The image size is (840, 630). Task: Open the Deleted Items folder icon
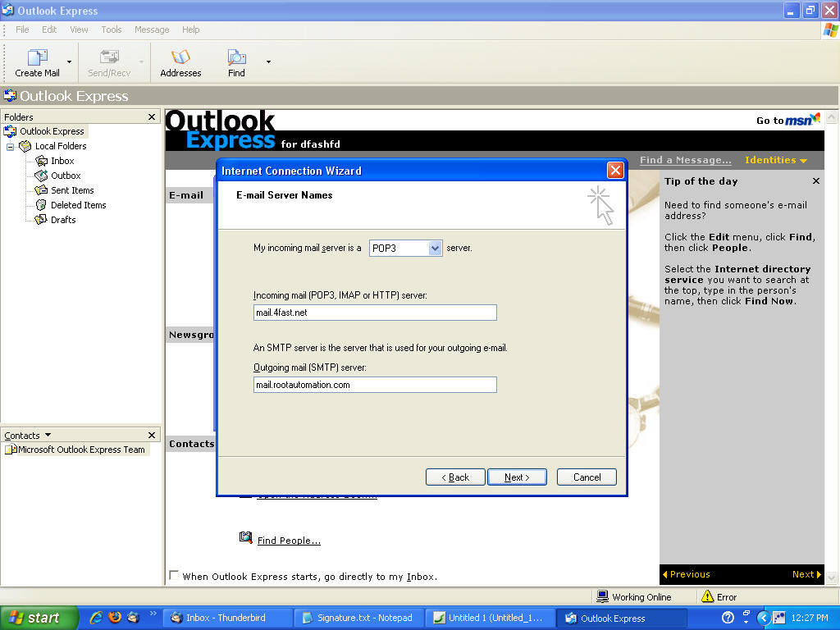point(41,204)
